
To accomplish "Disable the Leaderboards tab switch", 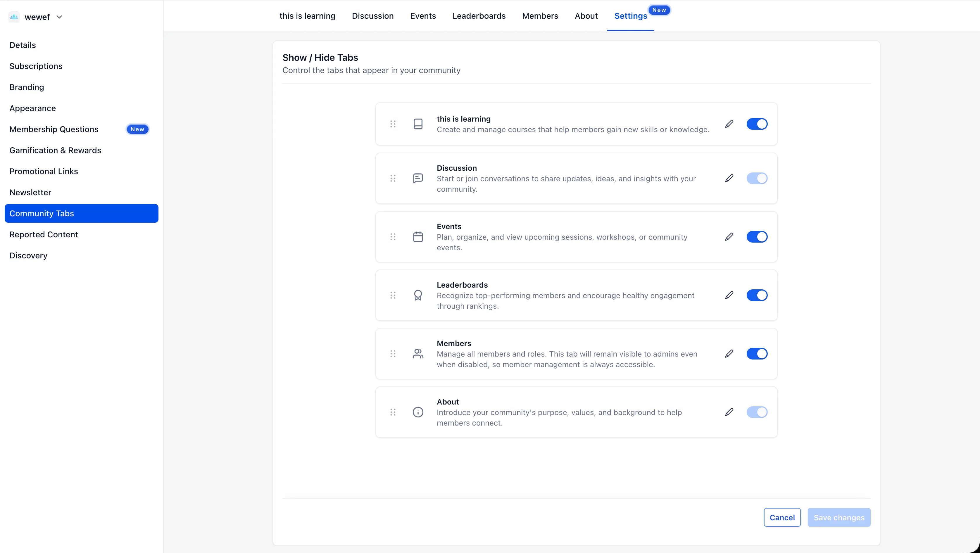I will [757, 295].
